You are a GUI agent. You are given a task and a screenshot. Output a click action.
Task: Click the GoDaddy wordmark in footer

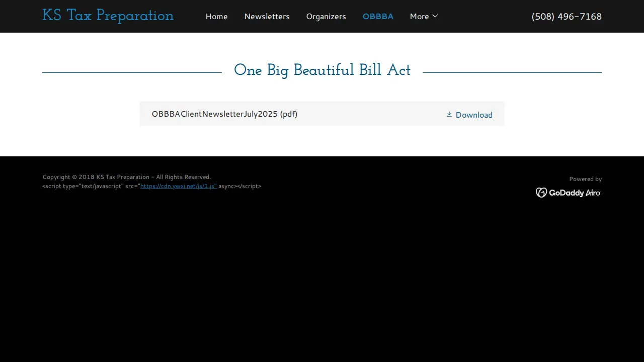pyautogui.click(x=566, y=193)
